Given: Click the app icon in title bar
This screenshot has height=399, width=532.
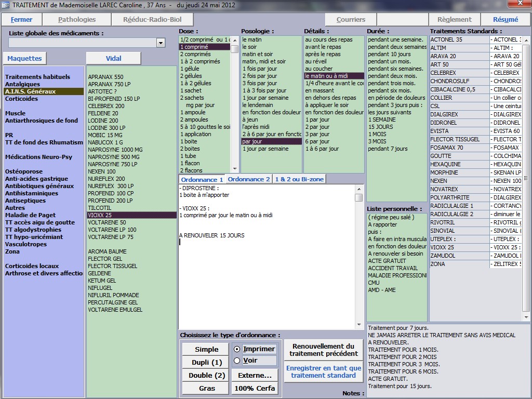Looking at the screenshot, I should tap(6, 5).
